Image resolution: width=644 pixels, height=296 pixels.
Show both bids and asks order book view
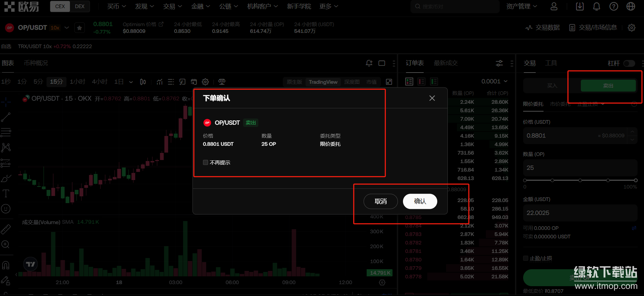pyautogui.click(x=409, y=81)
